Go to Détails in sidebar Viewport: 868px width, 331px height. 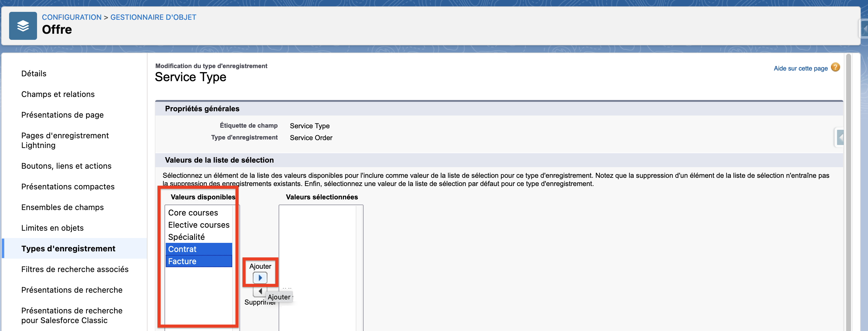pos(34,74)
